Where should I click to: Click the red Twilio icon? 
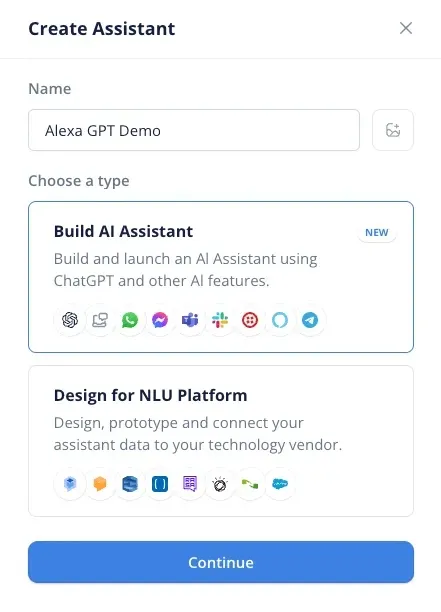coord(250,320)
